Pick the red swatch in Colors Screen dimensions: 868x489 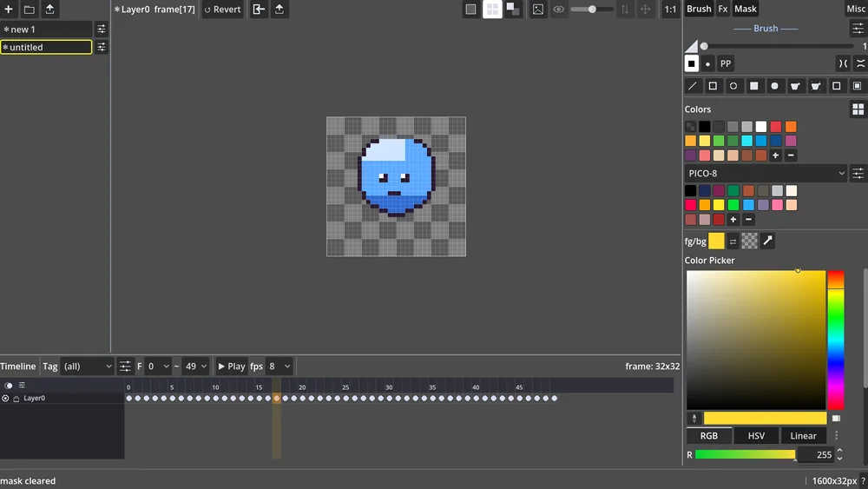tap(776, 127)
